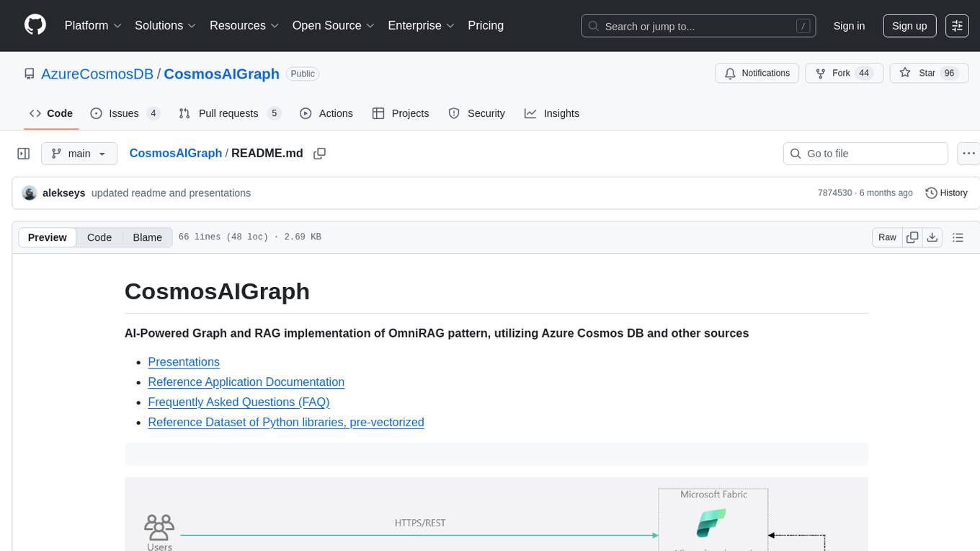Click the Sign in link
The height and width of the screenshot is (551, 980).
pos(849,26)
